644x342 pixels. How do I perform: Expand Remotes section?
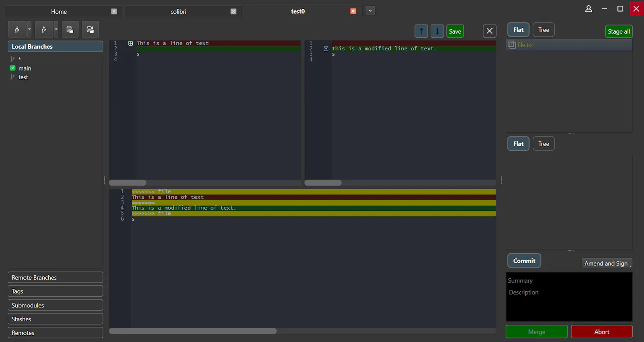[x=55, y=333]
